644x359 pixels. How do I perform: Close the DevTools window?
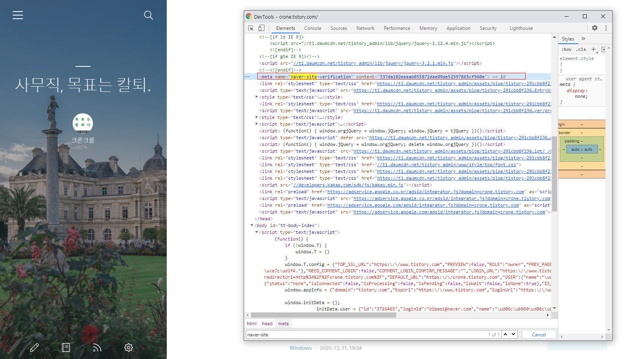click(x=603, y=16)
